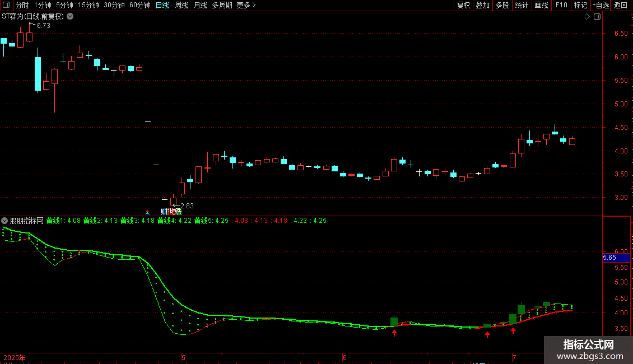Click the 2.83 low price label
Screen dimensions: 633x364
click(187, 206)
